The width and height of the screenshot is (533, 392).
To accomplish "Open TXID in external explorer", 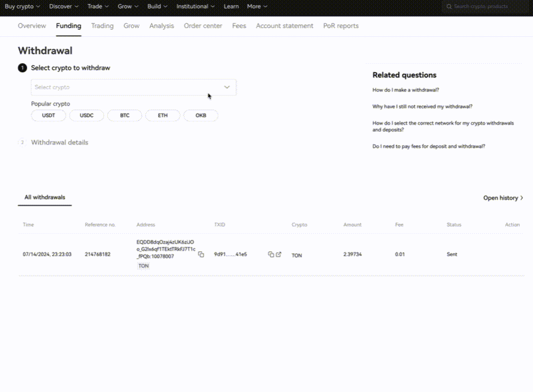I will click(278, 254).
